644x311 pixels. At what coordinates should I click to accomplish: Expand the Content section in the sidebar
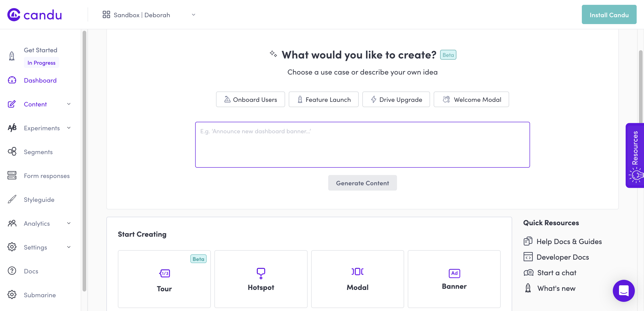coord(69,104)
